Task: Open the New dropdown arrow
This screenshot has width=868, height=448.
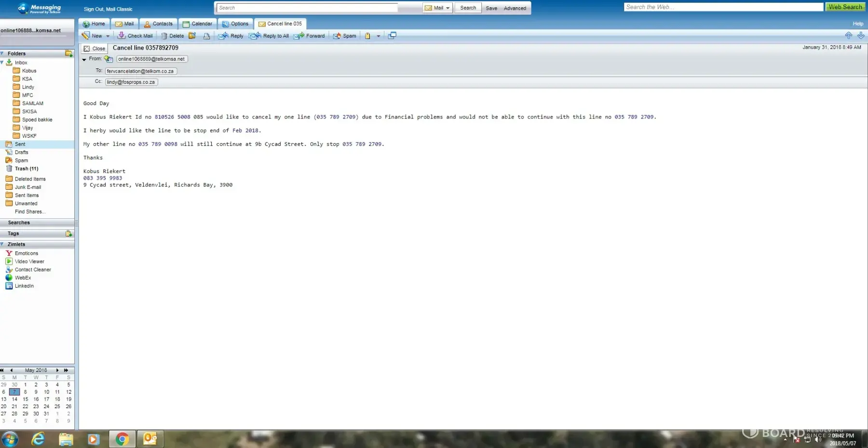Action: tap(108, 36)
